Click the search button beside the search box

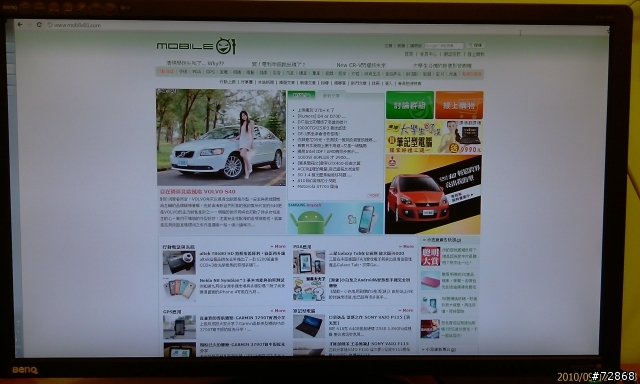[475, 45]
